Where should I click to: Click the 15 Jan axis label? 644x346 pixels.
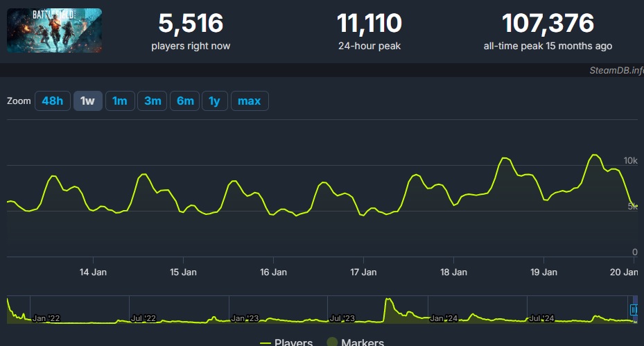[x=183, y=272]
